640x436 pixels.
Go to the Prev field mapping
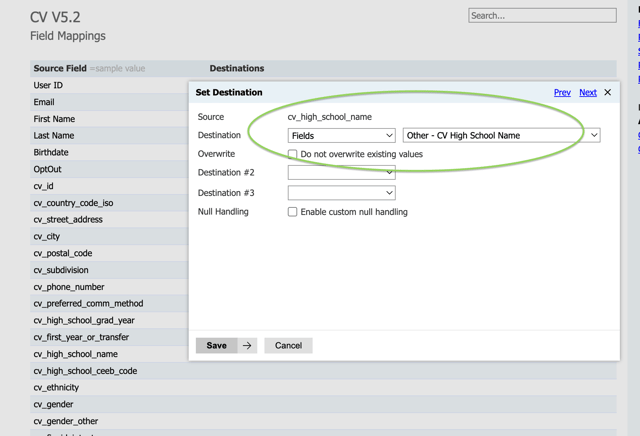pos(562,93)
